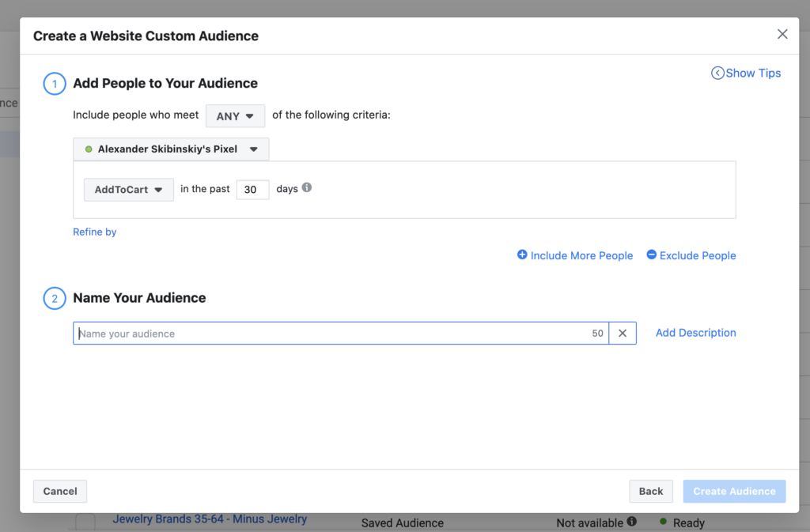Image resolution: width=810 pixels, height=532 pixels.
Task: Click the Cancel button
Action: [60, 491]
